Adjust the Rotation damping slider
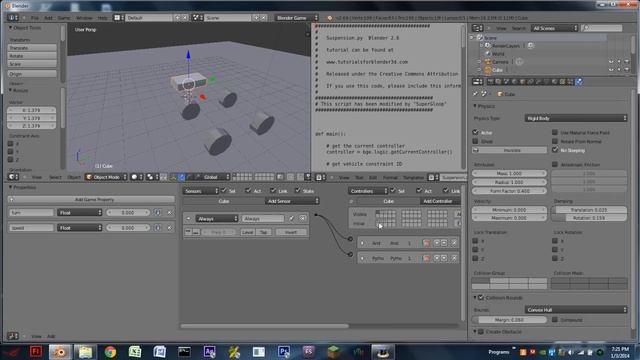 (x=589, y=218)
